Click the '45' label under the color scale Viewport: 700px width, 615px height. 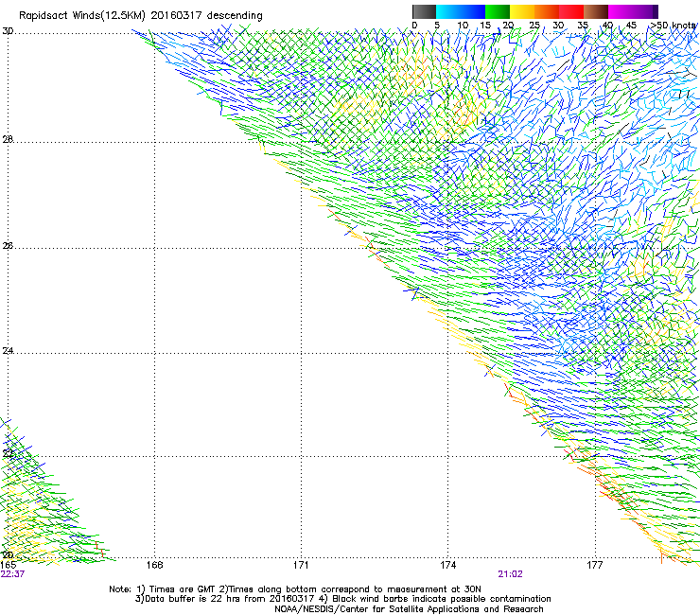click(631, 26)
